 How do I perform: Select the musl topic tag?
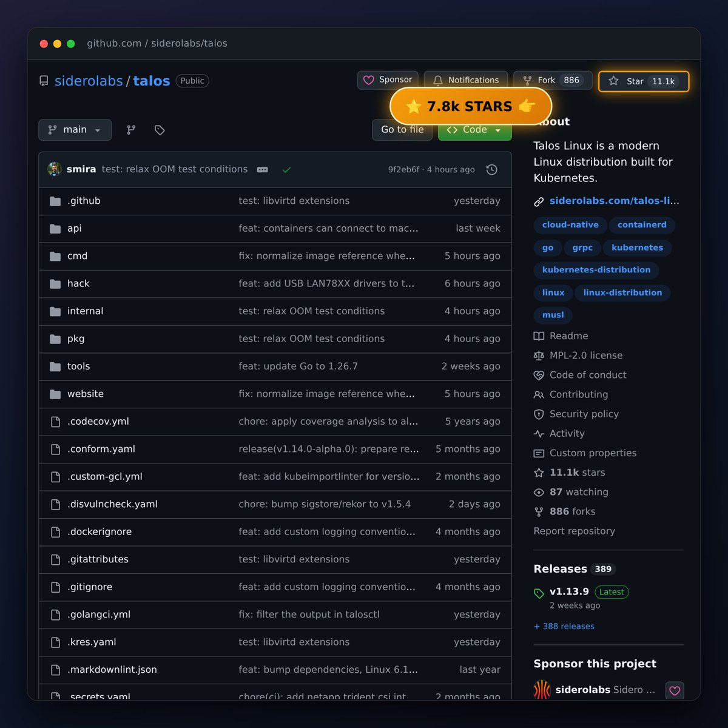click(x=553, y=315)
